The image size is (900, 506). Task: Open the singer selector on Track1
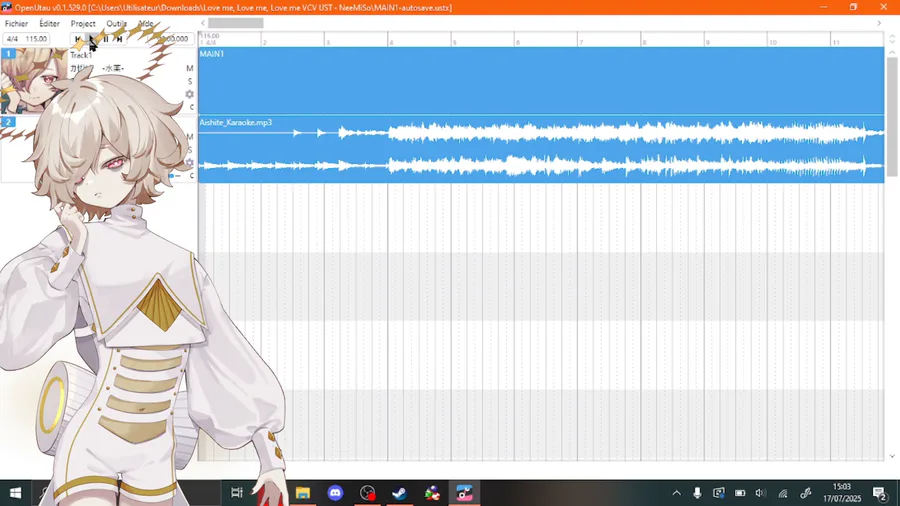(x=98, y=68)
